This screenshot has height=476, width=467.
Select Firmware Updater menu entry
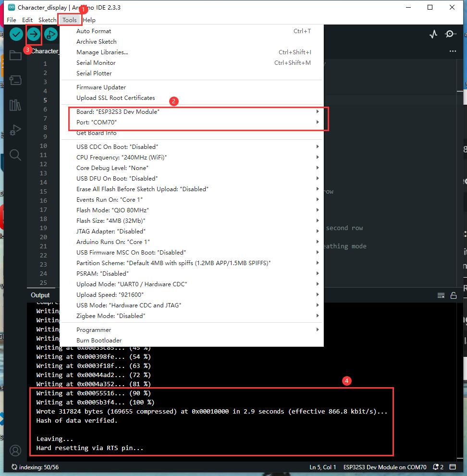tap(192, 87)
